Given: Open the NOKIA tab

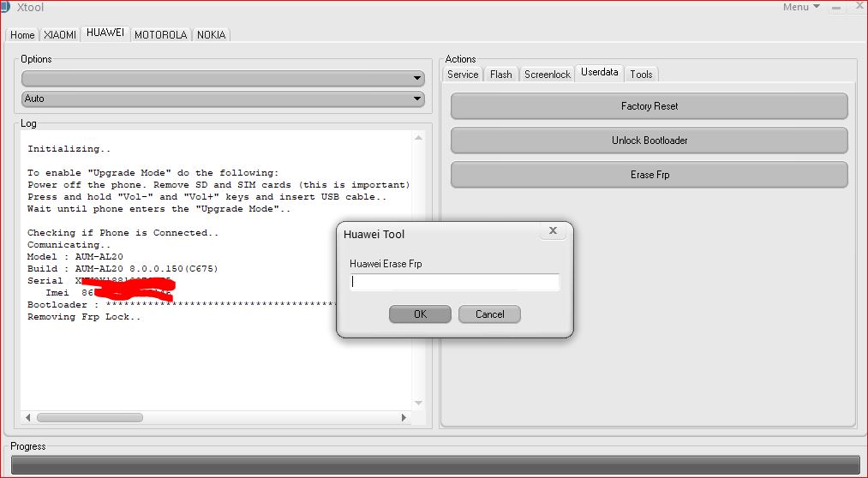Looking at the screenshot, I should click(x=211, y=35).
